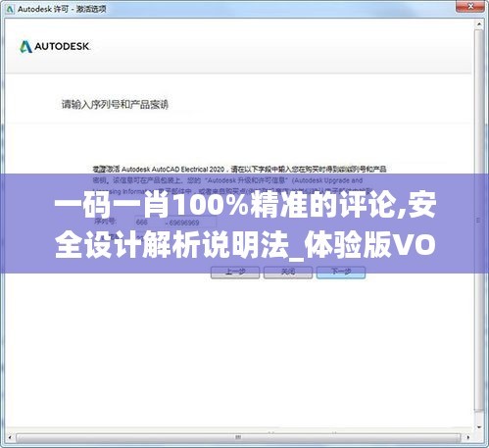Click the serial number field containing 69696969
This screenshot has width=489, height=448.
[x=191, y=223]
